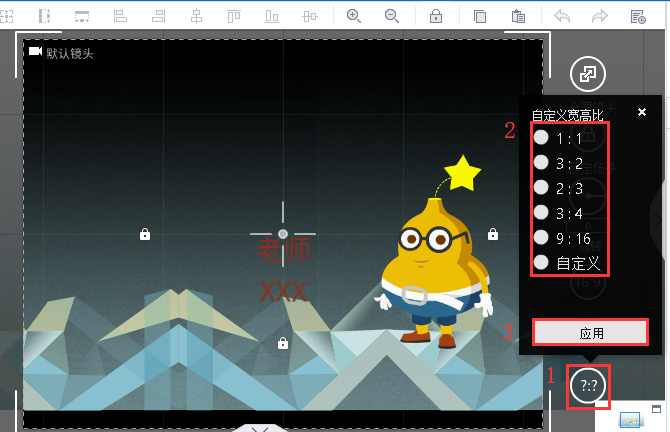Click the copy icon in the toolbar
Screen dimensions: 670x432
tap(480, 16)
